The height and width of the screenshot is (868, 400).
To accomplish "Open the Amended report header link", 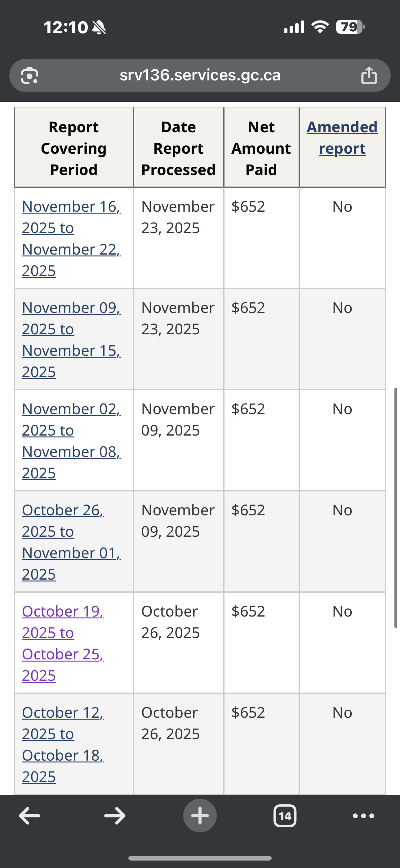I will (x=342, y=138).
